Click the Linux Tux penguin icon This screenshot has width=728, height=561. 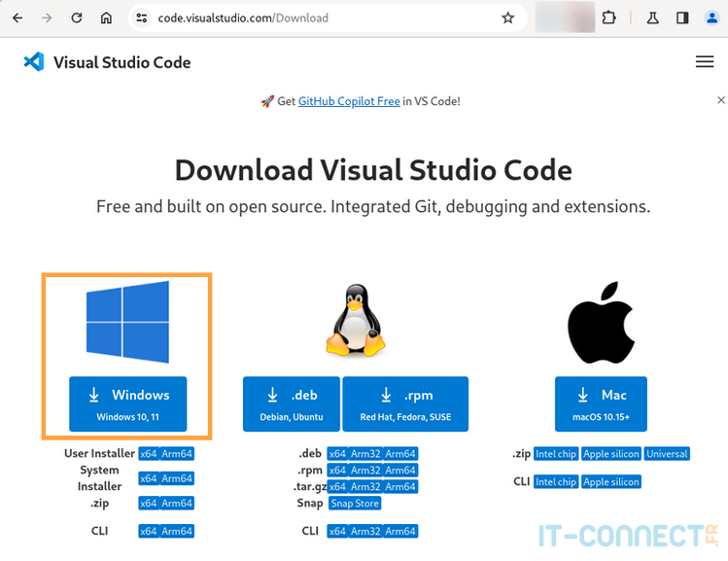[x=355, y=320]
